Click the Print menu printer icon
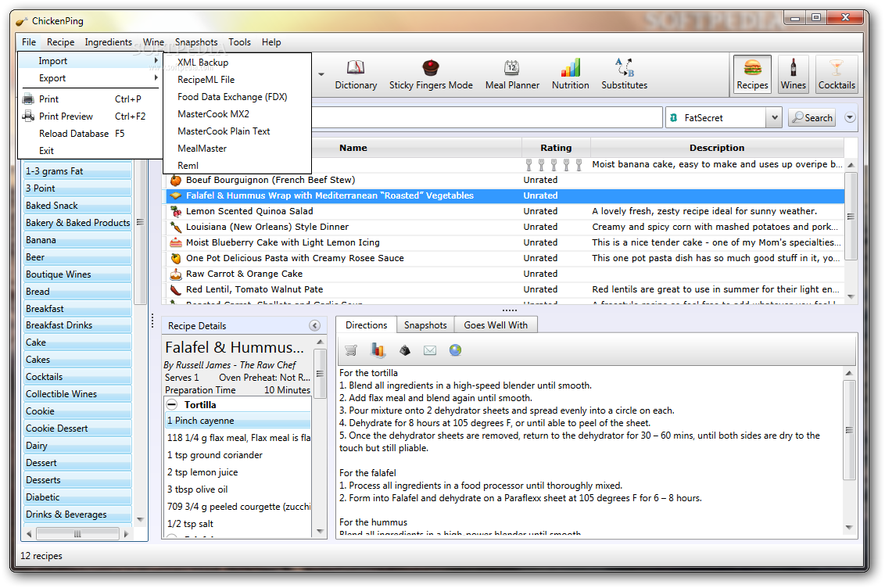 [x=27, y=99]
